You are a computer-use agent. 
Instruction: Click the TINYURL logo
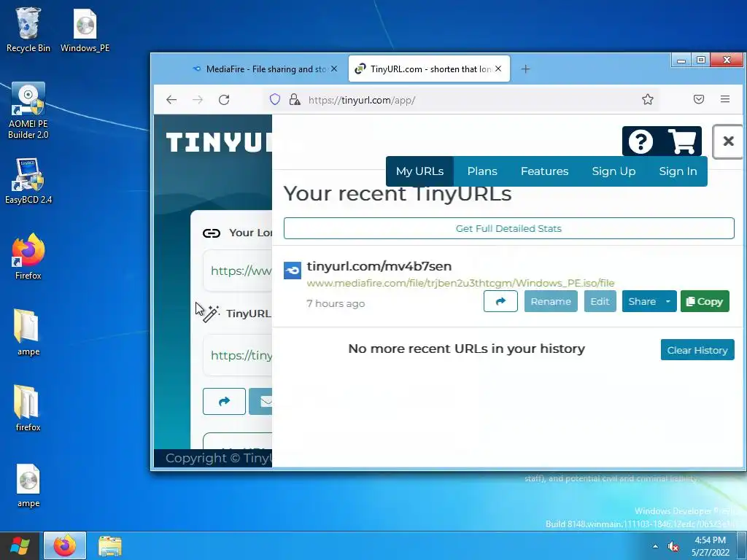[x=219, y=142]
